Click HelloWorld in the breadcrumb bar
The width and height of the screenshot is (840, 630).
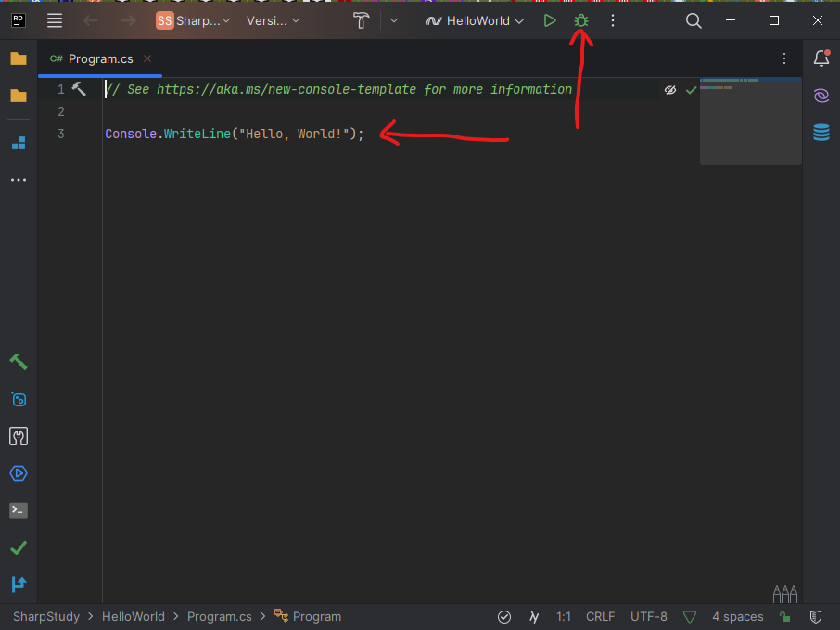[x=134, y=617]
